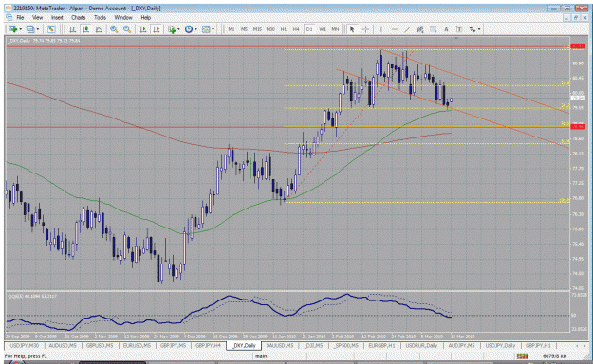The width and height of the screenshot is (593, 364).
Task: Open the Arrows objects dropdown arrow
Action: [x=479, y=29]
